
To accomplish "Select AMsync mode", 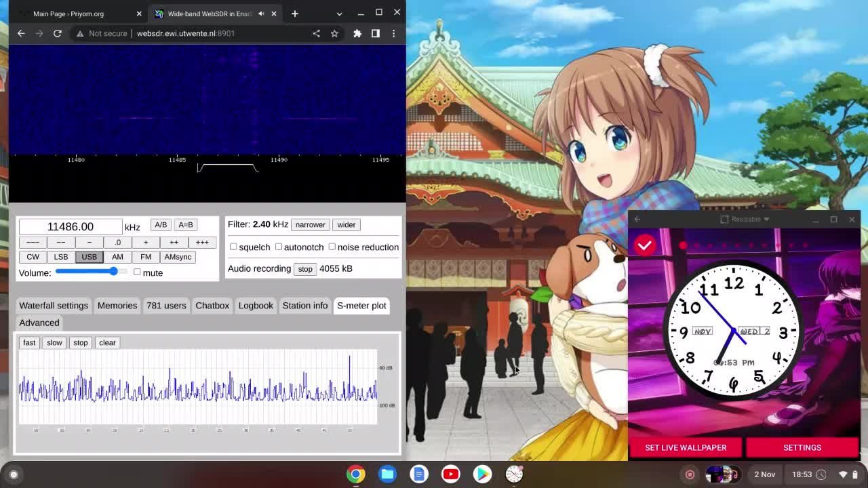I will pos(178,257).
